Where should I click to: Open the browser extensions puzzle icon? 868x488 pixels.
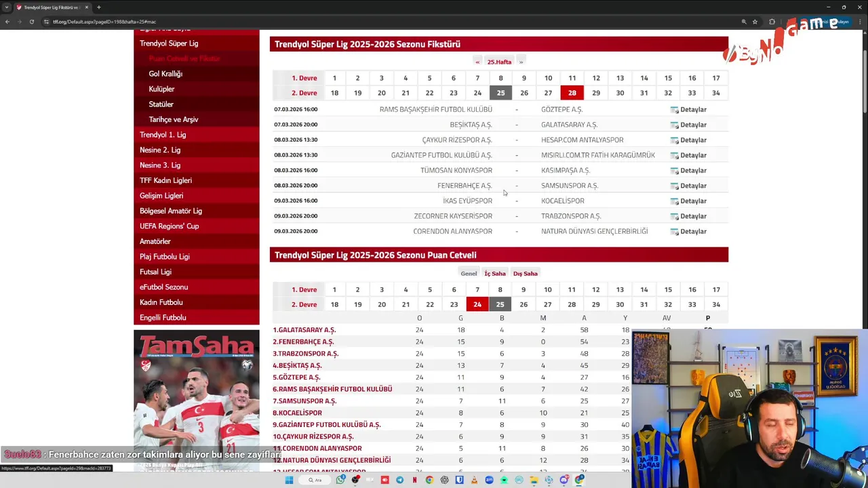point(772,22)
